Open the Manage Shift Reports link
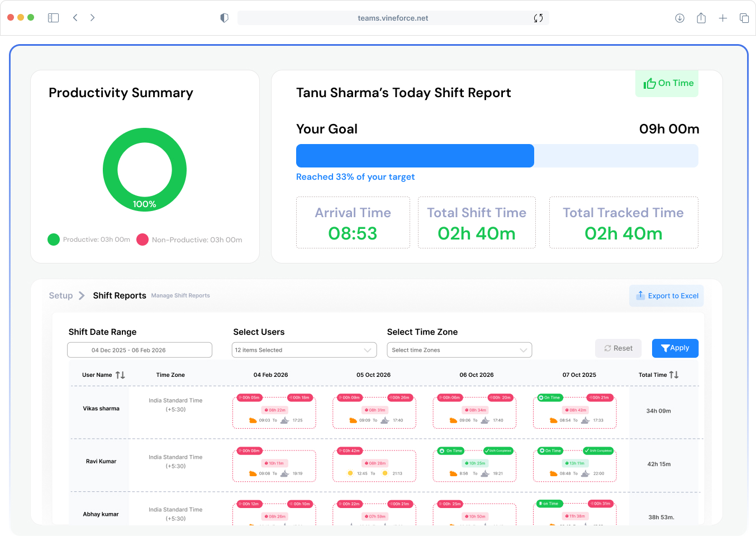The image size is (756, 546). [180, 295]
